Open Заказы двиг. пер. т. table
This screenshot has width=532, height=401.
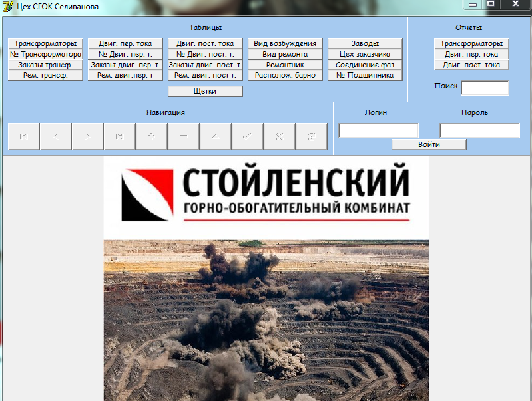[x=125, y=65]
